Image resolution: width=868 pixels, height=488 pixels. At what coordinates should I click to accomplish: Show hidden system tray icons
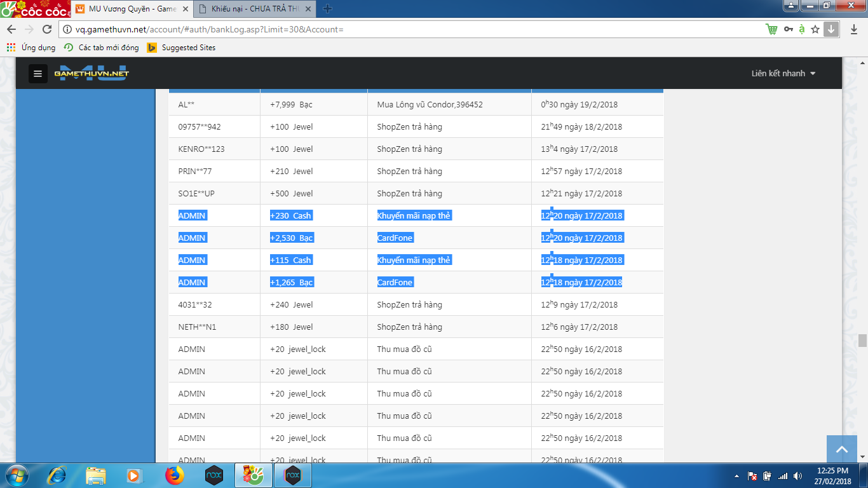pos(736,475)
